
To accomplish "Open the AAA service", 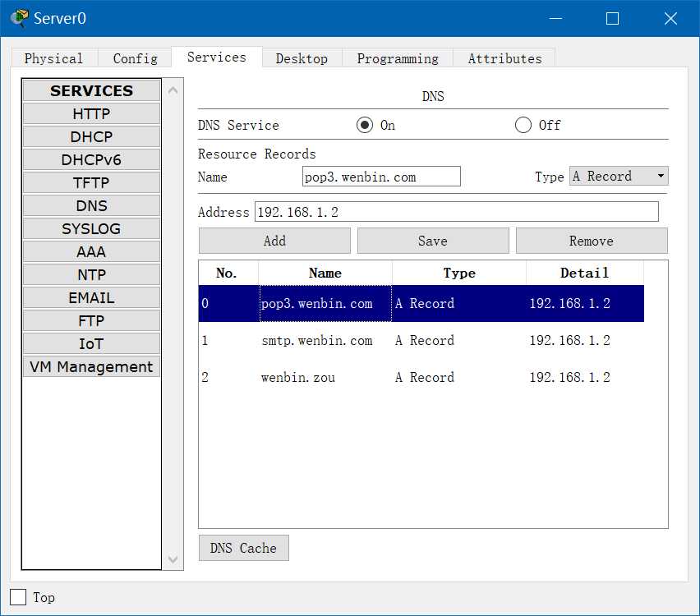I will click(x=91, y=251).
